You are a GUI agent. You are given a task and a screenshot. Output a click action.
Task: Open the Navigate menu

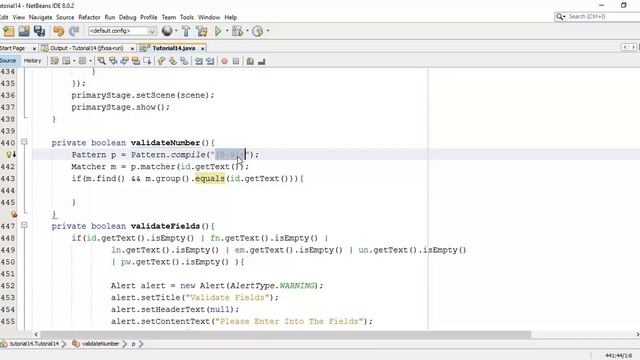(x=40, y=17)
